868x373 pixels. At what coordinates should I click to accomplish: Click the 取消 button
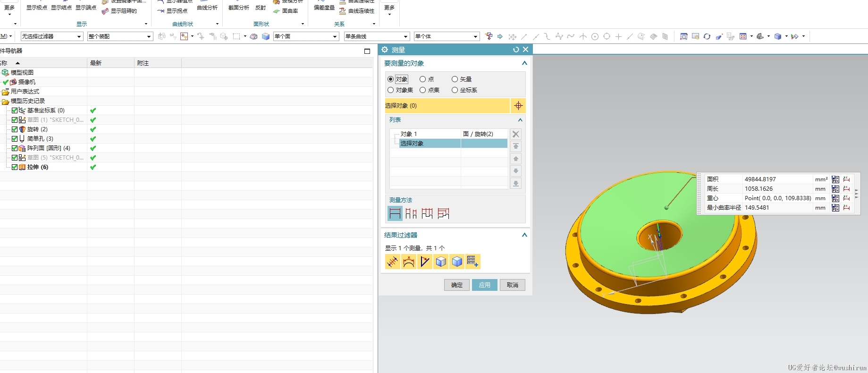tap(513, 285)
